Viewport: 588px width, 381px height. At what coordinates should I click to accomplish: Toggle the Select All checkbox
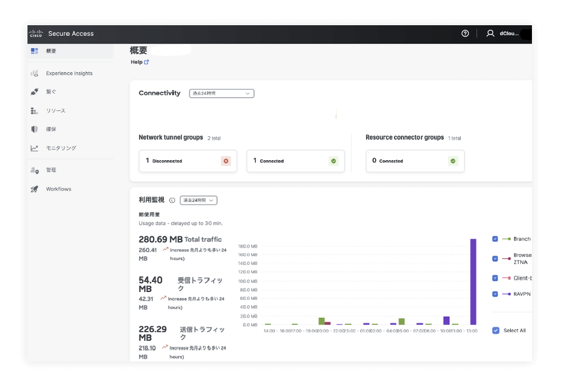point(496,331)
